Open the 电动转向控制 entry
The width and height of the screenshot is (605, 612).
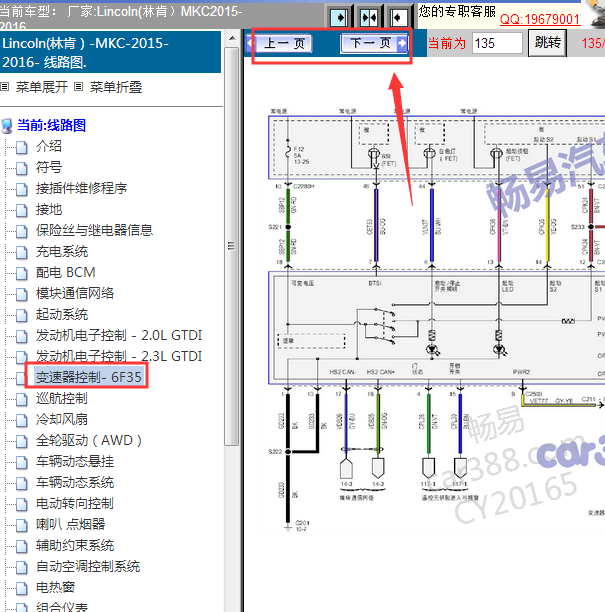[x=75, y=503]
